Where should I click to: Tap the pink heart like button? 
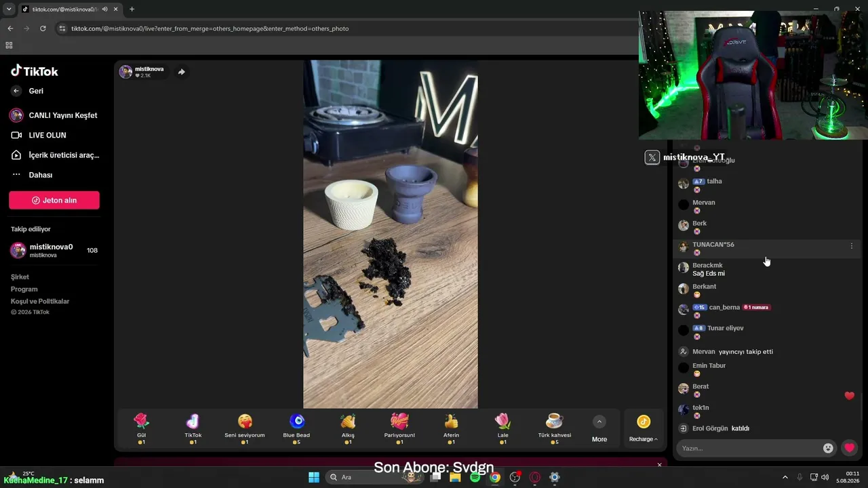click(x=849, y=448)
